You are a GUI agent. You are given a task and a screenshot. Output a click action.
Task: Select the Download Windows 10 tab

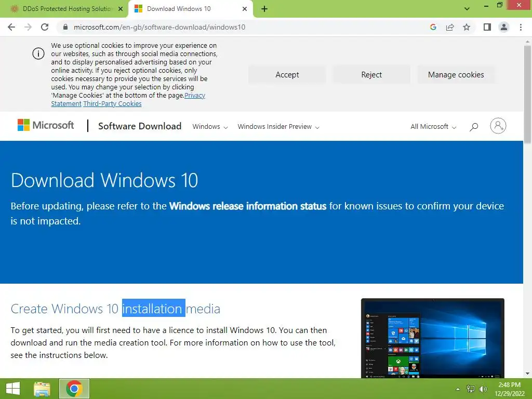190,9
